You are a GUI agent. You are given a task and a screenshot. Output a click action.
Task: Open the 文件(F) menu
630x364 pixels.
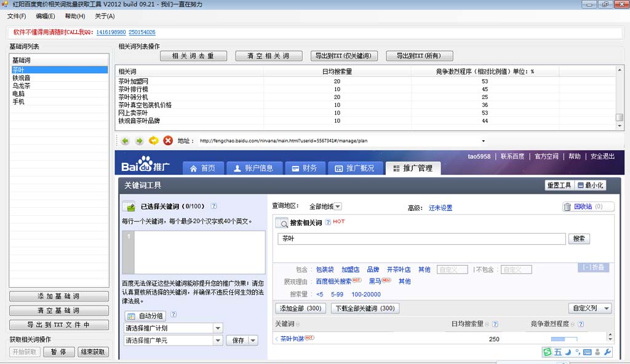pyautogui.click(x=17, y=16)
